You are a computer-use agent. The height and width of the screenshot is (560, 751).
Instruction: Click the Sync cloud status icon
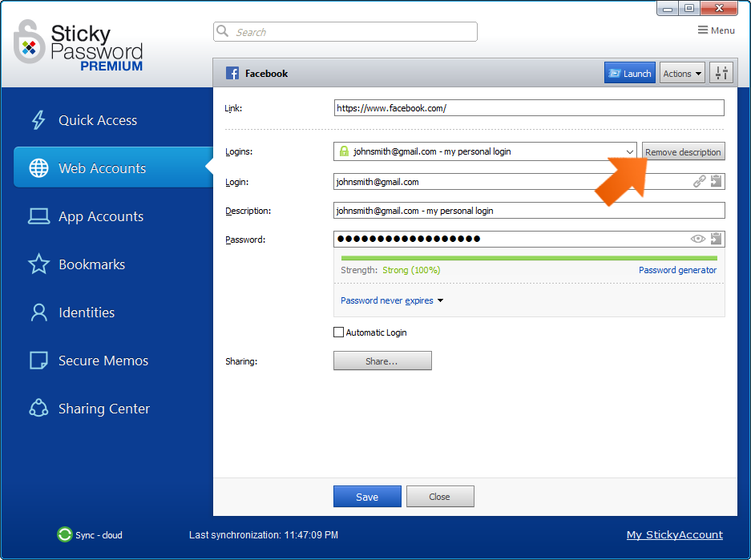point(64,534)
